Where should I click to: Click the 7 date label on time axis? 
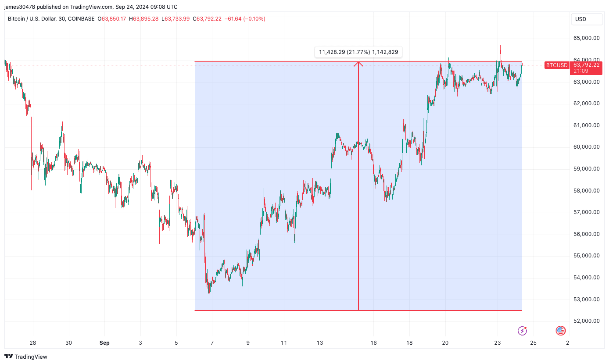pyautogui.click(x=212, y=343)
